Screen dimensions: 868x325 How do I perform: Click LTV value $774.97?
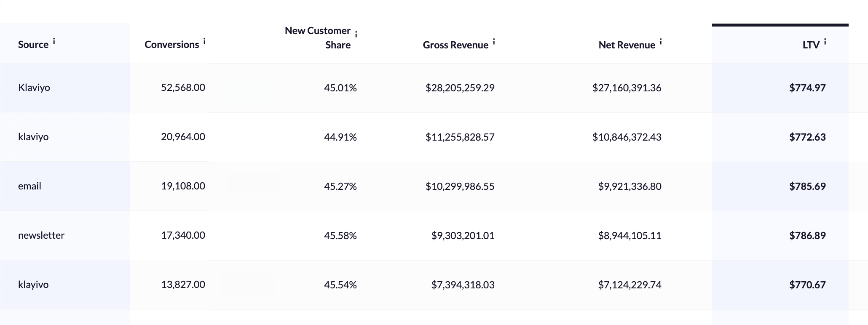(808, 88)
